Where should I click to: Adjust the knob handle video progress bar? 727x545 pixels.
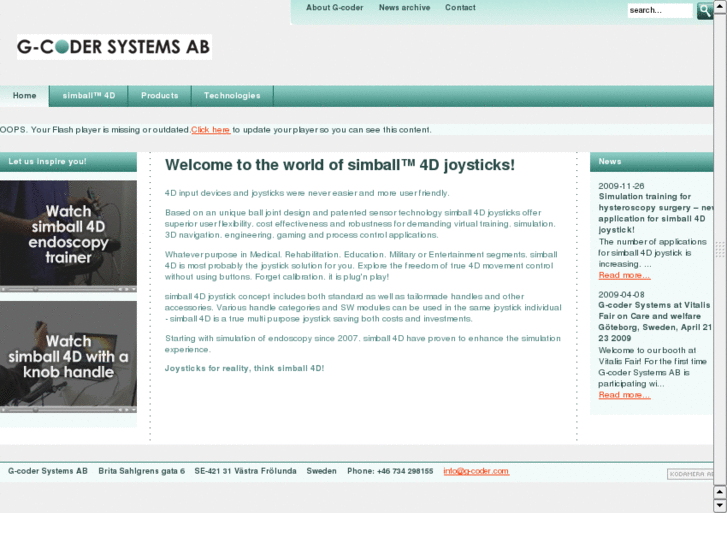pyautogui.click(x=60, y=410)
